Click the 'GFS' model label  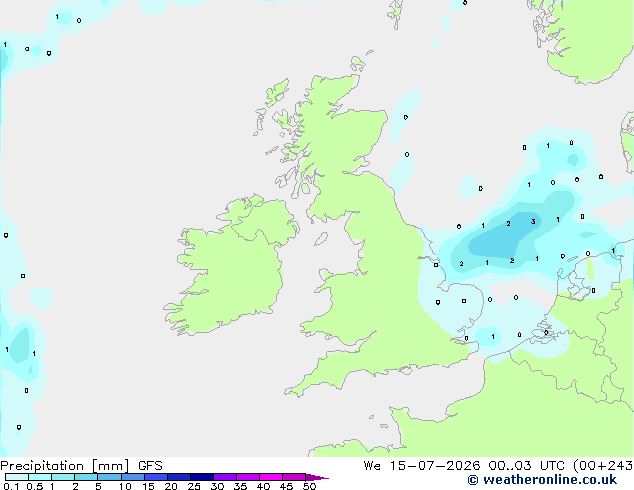point(150,466)
